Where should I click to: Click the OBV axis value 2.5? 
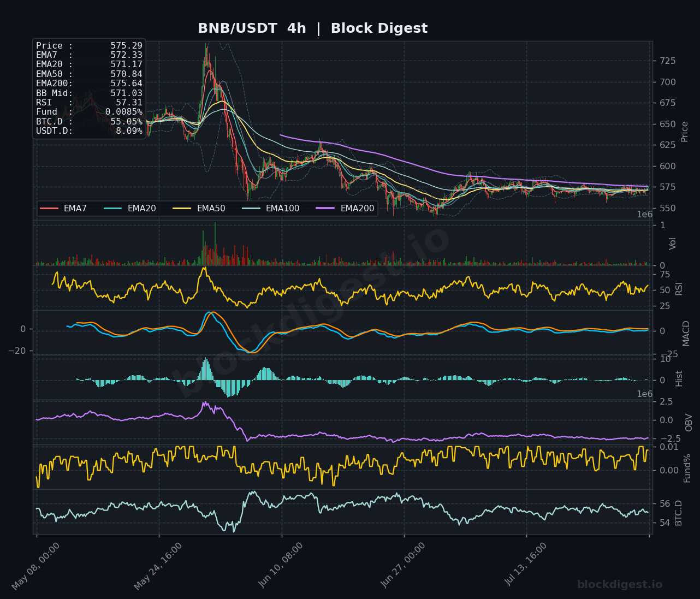coord(666,402)
